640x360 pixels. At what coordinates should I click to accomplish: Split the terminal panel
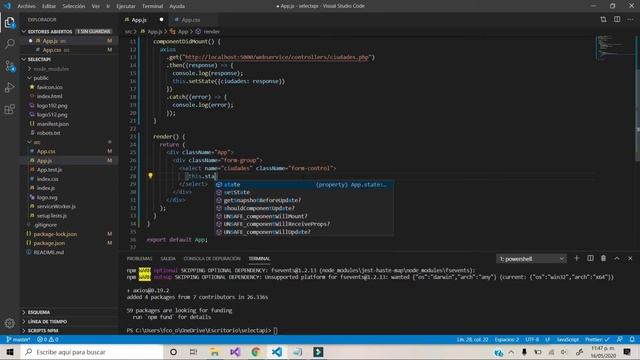pos(590,258)
